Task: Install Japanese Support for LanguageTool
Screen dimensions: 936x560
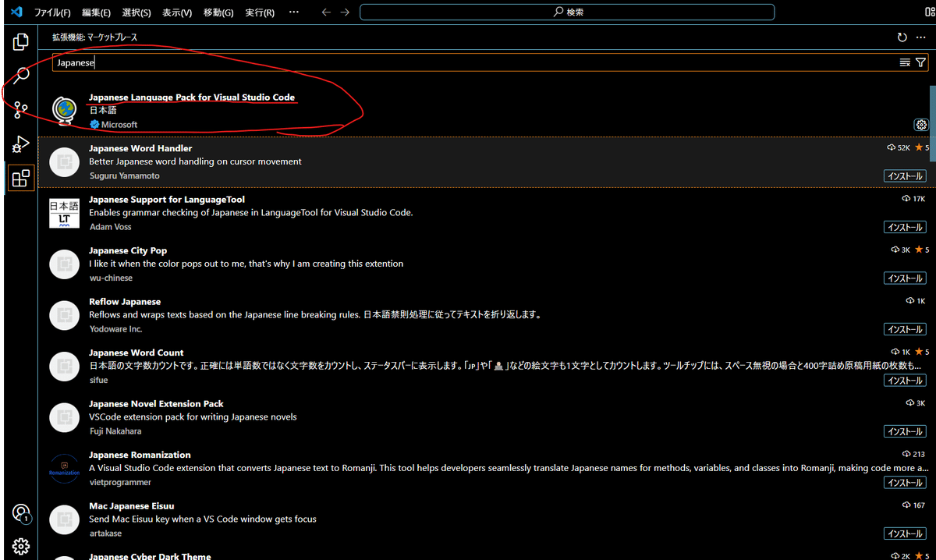Action: tap(905, 227)
